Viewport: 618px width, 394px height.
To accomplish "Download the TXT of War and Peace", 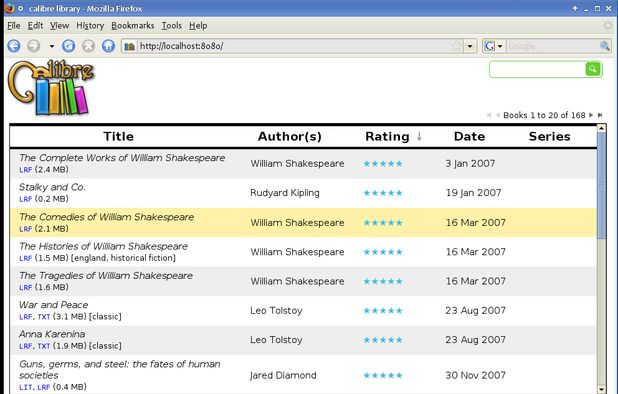I will [x=44, y=317].
